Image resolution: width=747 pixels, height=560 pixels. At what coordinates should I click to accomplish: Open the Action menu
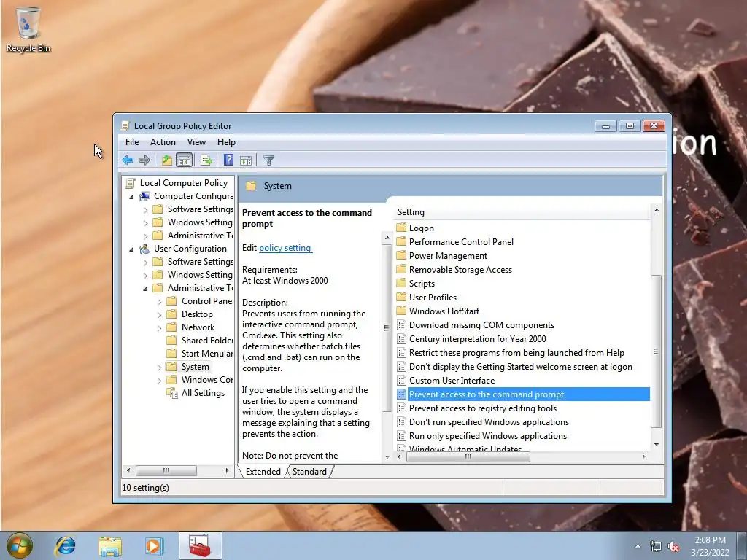coord(163,142)
